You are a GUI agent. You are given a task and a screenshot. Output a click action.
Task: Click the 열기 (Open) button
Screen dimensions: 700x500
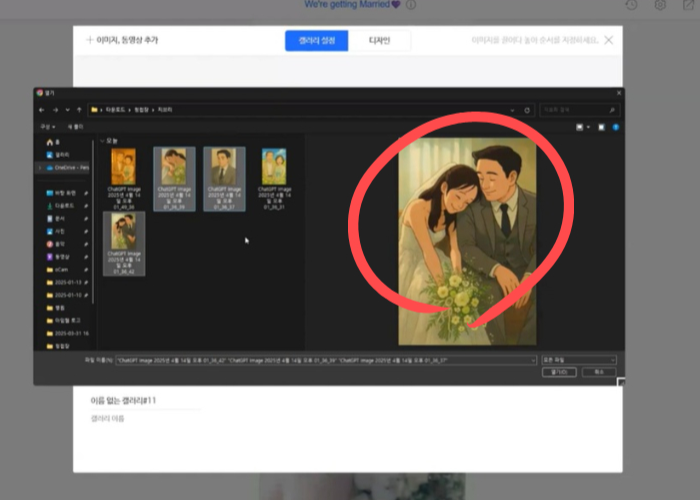point(559,372)
